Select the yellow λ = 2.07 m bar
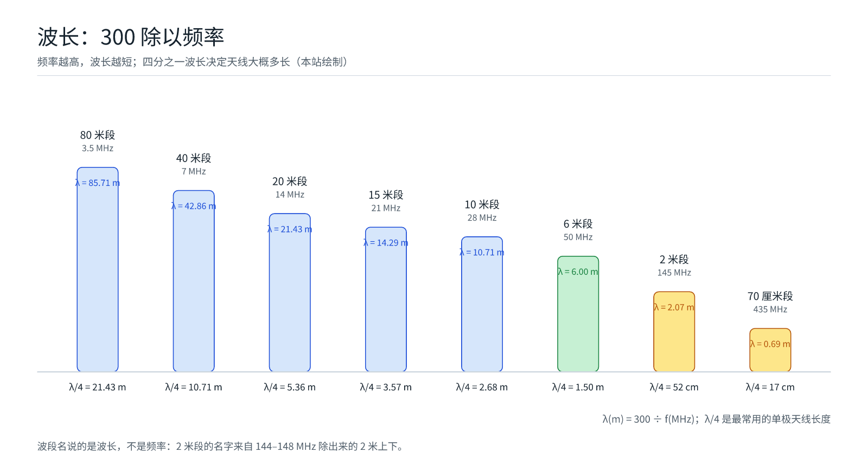868x471 pixels. (x=674, y=332)
